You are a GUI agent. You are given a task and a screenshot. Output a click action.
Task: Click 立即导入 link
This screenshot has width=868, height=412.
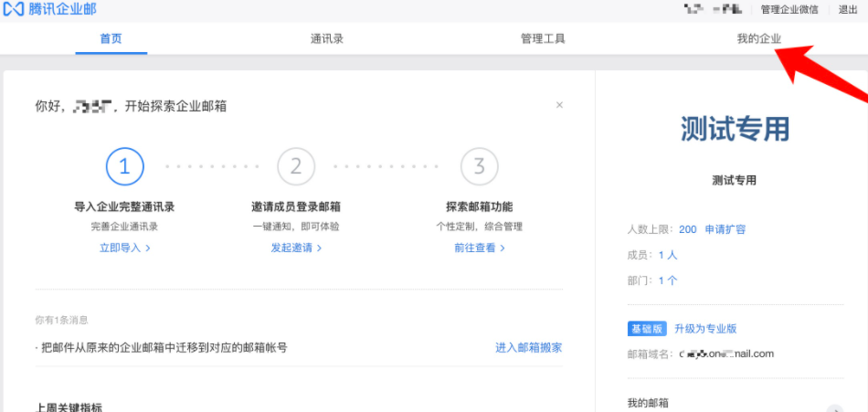[x=124, y=248]
